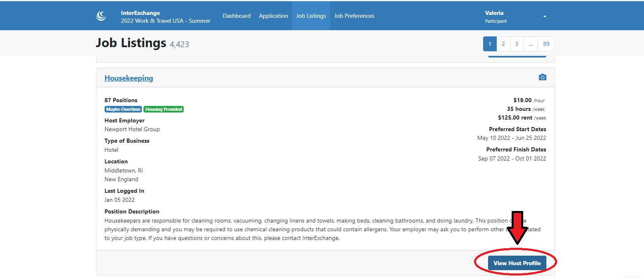Click the camera icon on Housekeeping listing
The image size is (644, 278).
pos(542,77)
